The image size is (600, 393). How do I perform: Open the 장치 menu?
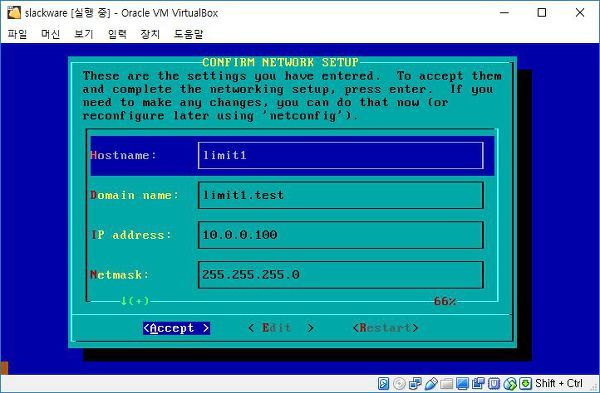coord(150,34)
